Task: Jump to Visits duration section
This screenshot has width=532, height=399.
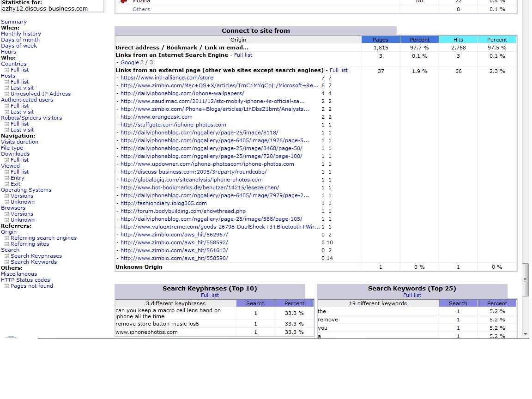Action: point(19,142)
